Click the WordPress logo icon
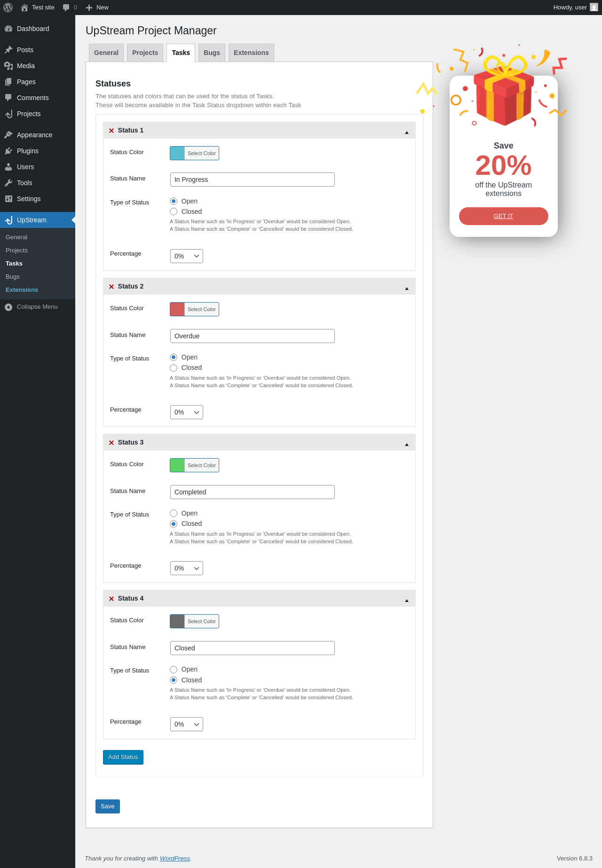 coord(8,8)
